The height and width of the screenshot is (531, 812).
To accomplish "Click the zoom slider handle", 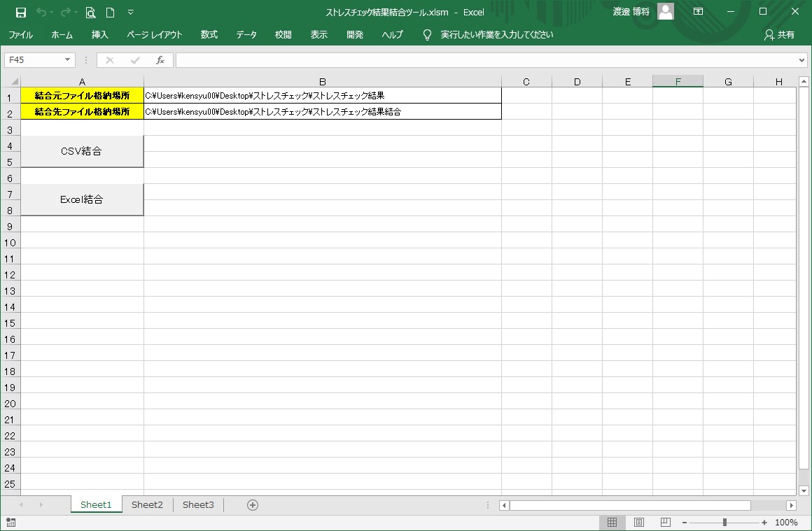I will (x=724, y=523).
